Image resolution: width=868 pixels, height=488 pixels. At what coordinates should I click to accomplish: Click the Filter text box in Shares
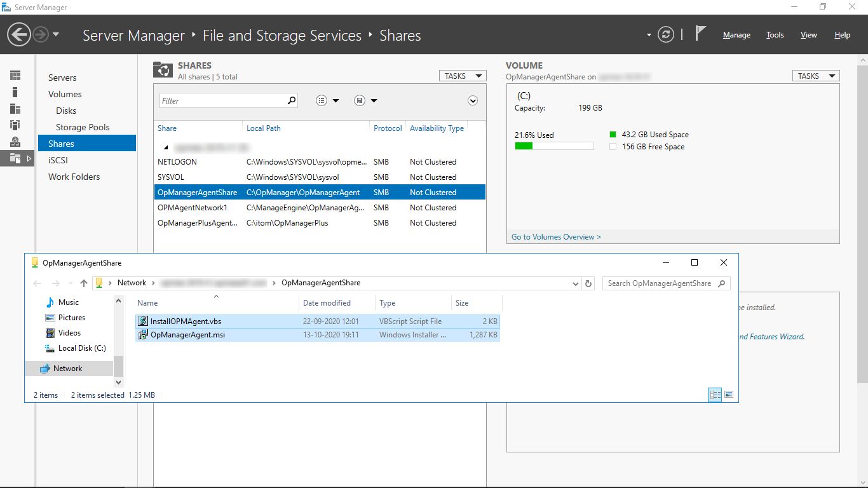(222, 100)
